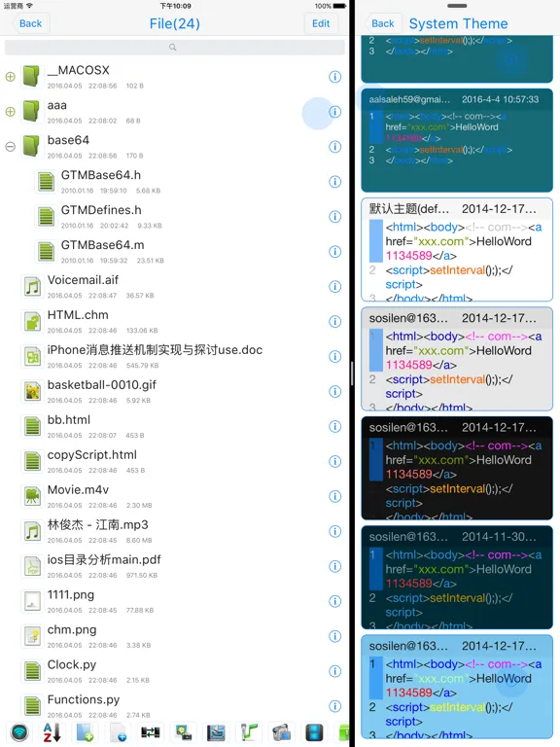Show info for the 江南.mp3 file
The height and width of the screenshot is (747, 560).
tap(335, 531)
